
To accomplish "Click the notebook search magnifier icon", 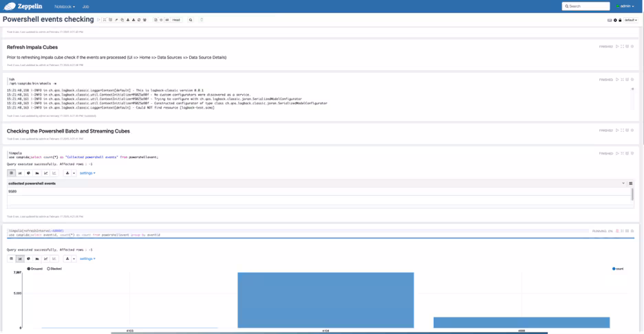I will tap(191, 20).
